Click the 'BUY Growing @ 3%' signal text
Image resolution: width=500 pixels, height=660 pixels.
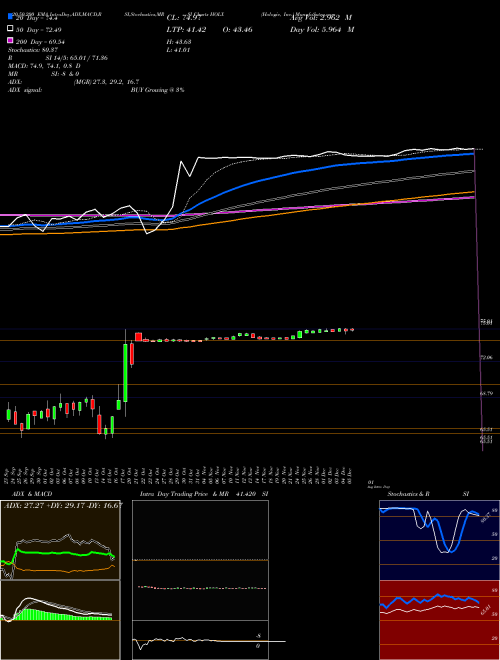(157, 90)
